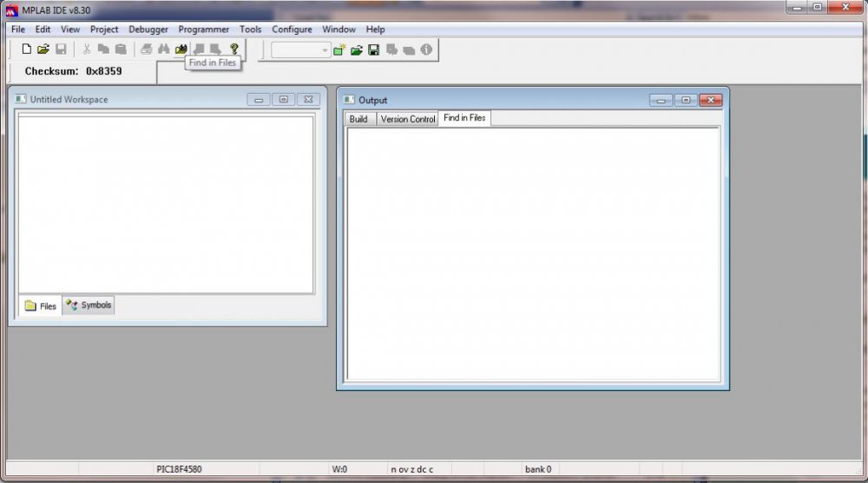Viewport: 868px width, 483px height.
Task: Click the Checksum value 0x8359
Action: pyautogui.click(x=104, y=71)
